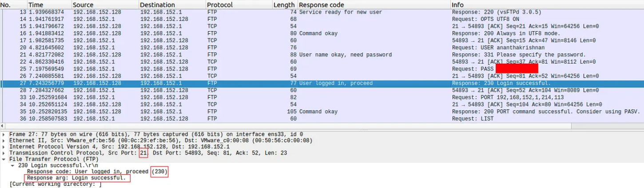Viewport: 644px width, 188px height.
Task: Expand the Frame 27 details row
Action: [x=4, y=134]
